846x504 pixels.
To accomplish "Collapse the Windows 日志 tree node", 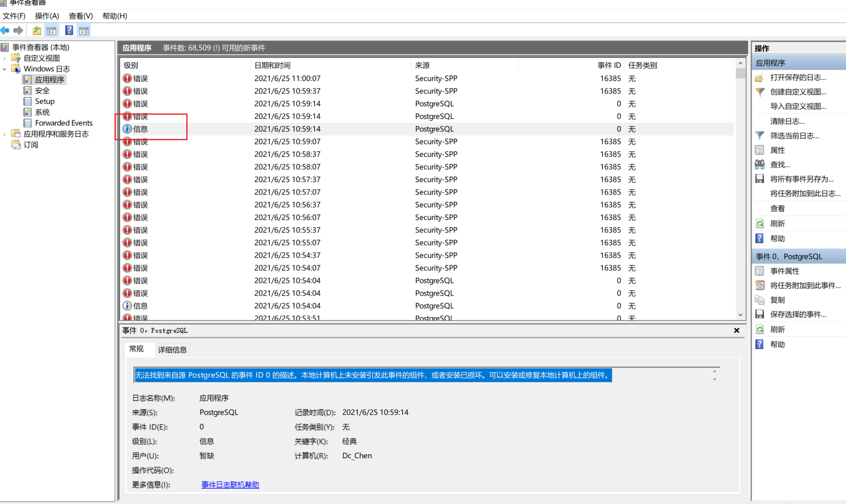I will (x=5, y=68).
